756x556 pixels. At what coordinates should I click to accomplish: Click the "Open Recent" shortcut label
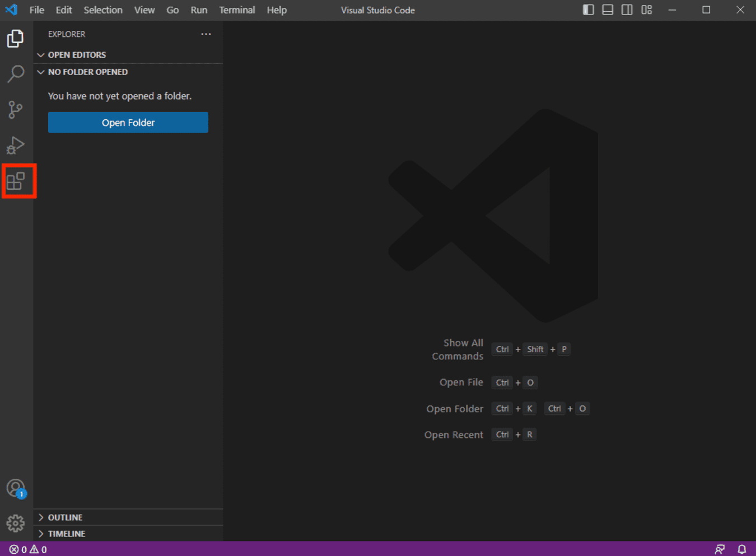(x=454, y=435)
